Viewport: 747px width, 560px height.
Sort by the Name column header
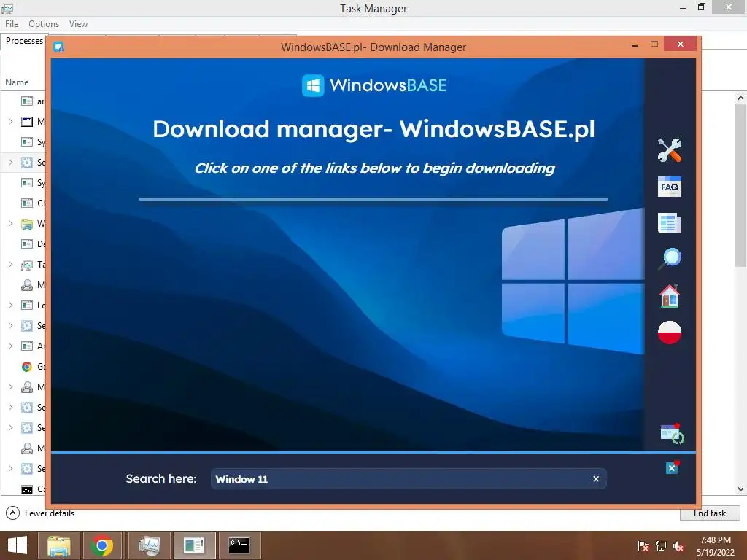17,82
